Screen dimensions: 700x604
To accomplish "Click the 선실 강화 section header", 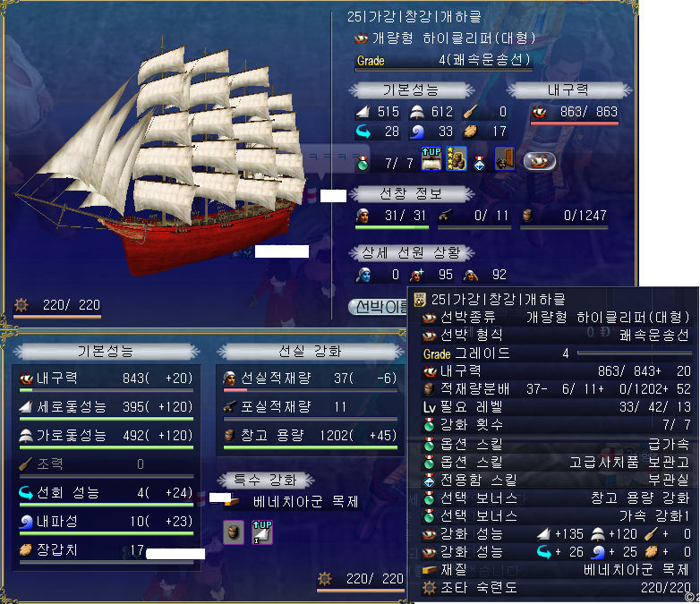I will pyautogui.click(x=311, y=352).
